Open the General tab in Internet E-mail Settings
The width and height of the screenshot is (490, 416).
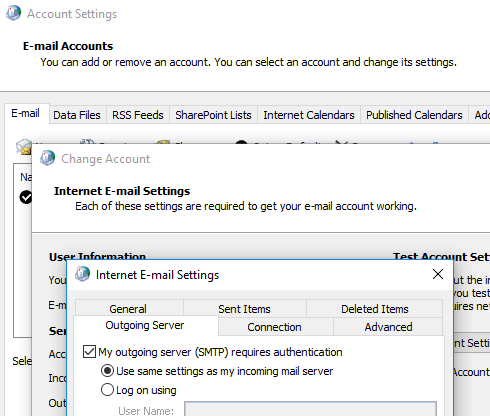128,309
